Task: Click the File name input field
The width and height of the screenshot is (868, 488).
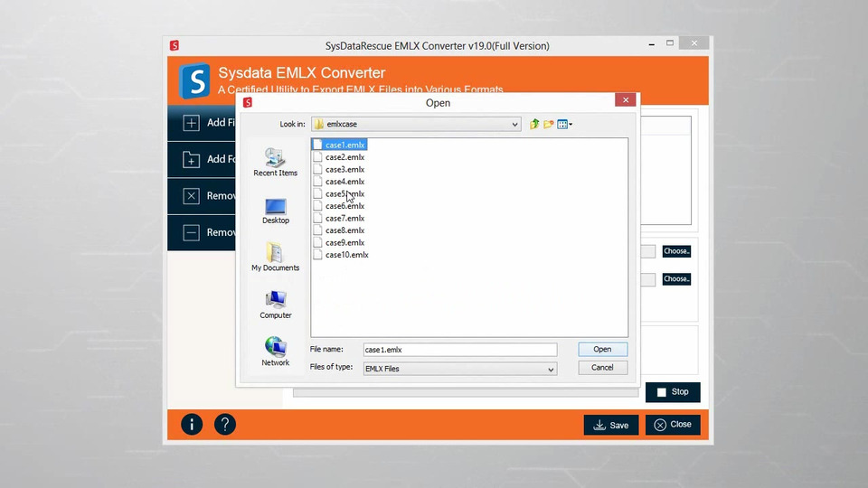Action: click(460, 350)
